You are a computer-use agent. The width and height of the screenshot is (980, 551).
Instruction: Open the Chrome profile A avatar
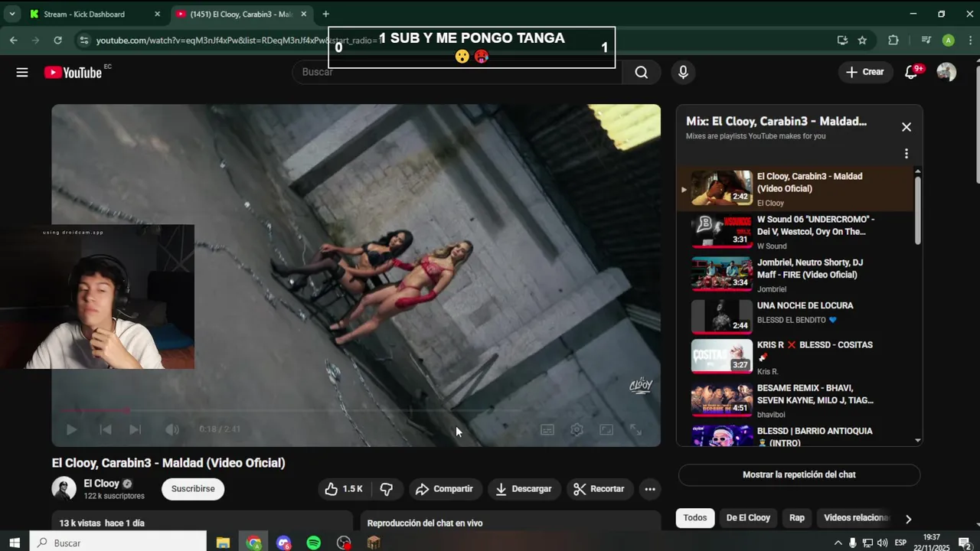coord(949,41)
